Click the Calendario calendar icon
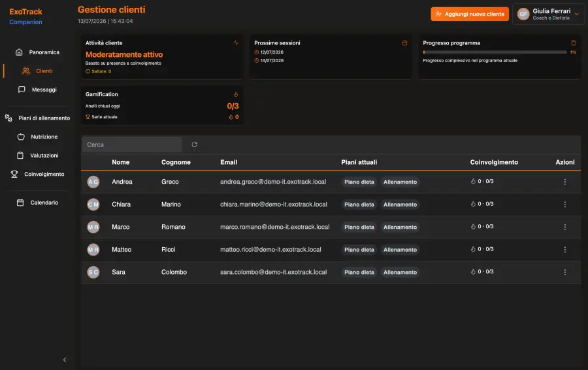Image resolution: width=588 pixels, height=370 pixels. point(20,203)
